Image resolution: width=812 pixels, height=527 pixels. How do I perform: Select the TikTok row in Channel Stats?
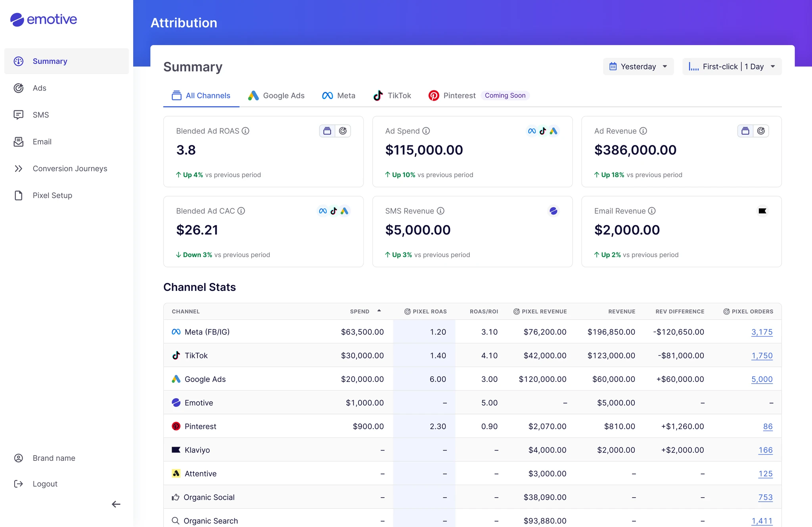196,355
